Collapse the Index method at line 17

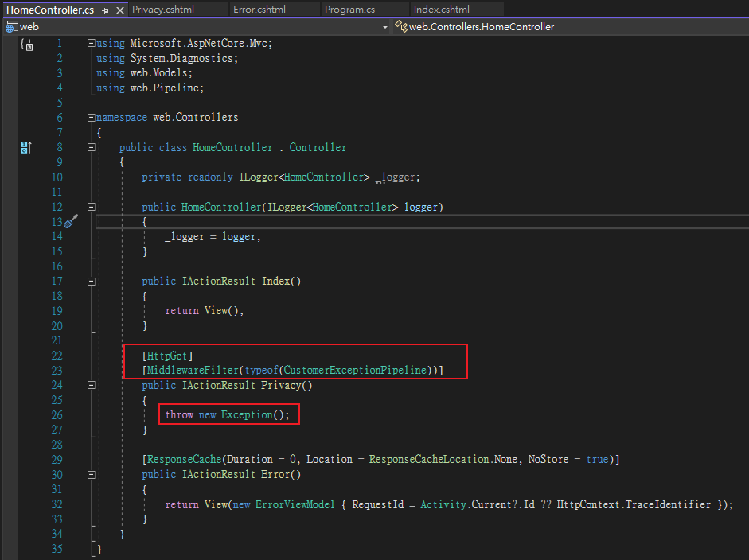click(x=92, y=282)
